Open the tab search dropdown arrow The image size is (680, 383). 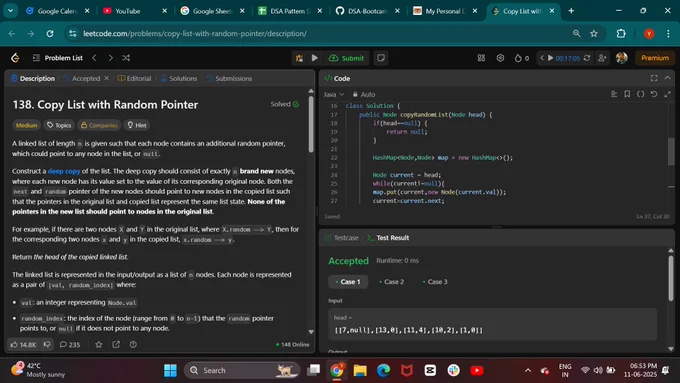[x=10, y=10]
